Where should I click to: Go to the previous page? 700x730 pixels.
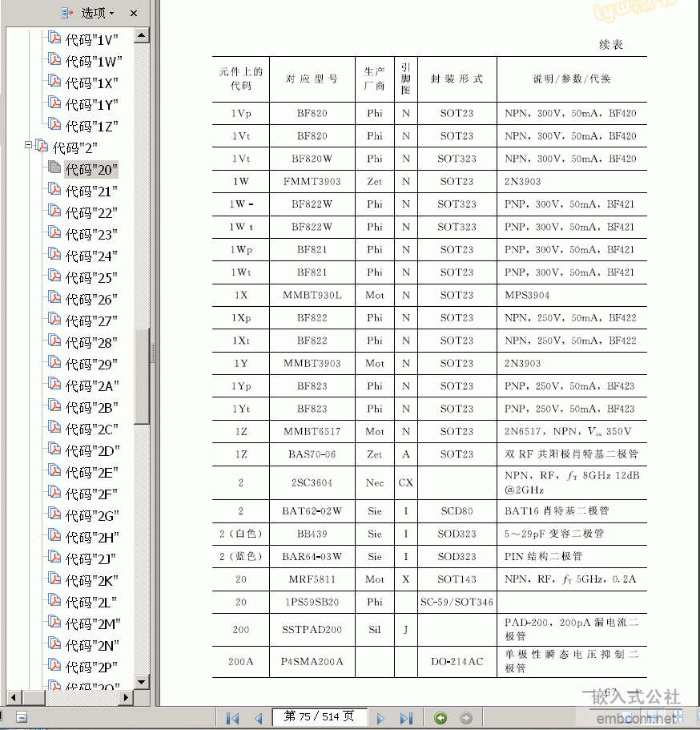pos(259,718)
